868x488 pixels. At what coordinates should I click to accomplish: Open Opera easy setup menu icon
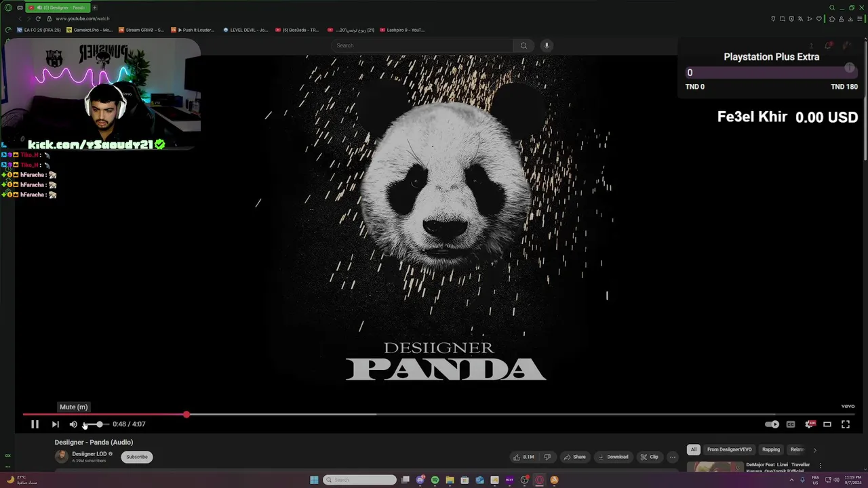[859, 18]
